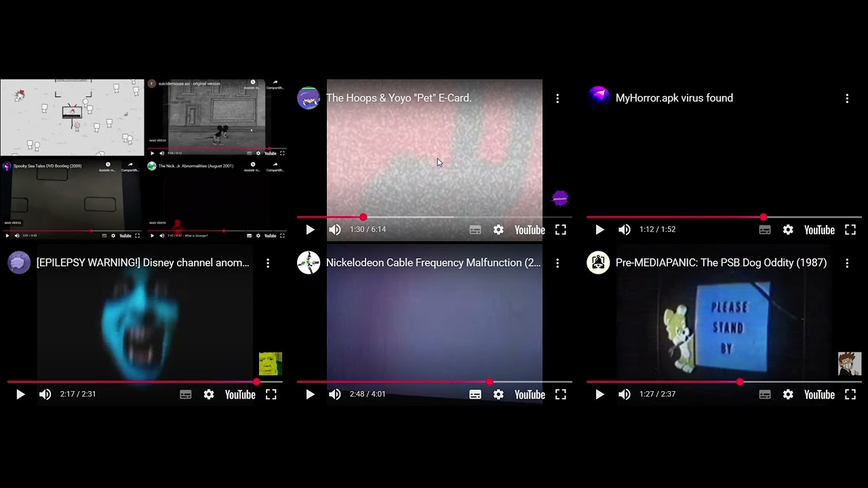Watch MyHorror.apk video on YouTube logo
The height and width of the screenshot is (488, 868).
pyautogui.click(x=819, y=230)
